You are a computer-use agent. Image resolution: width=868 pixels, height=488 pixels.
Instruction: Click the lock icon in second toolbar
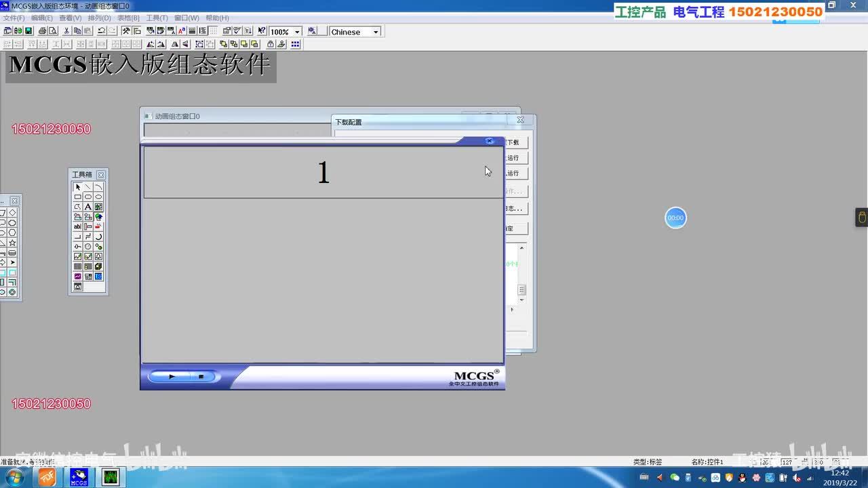pyautogui.click(x=271, y=44)
